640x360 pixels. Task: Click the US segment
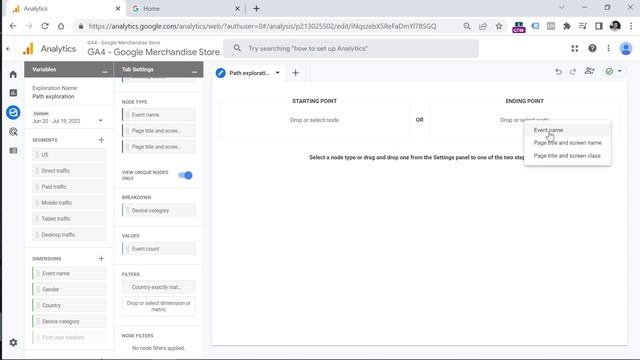[69, 155]
